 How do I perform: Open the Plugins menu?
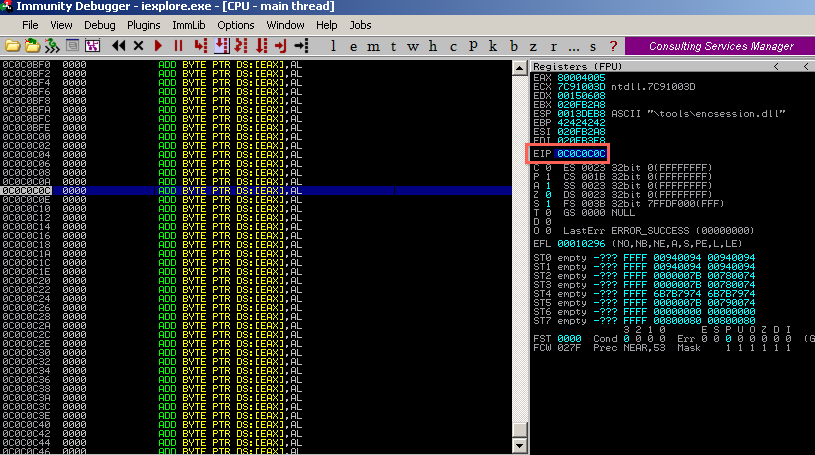coord(143,25)
